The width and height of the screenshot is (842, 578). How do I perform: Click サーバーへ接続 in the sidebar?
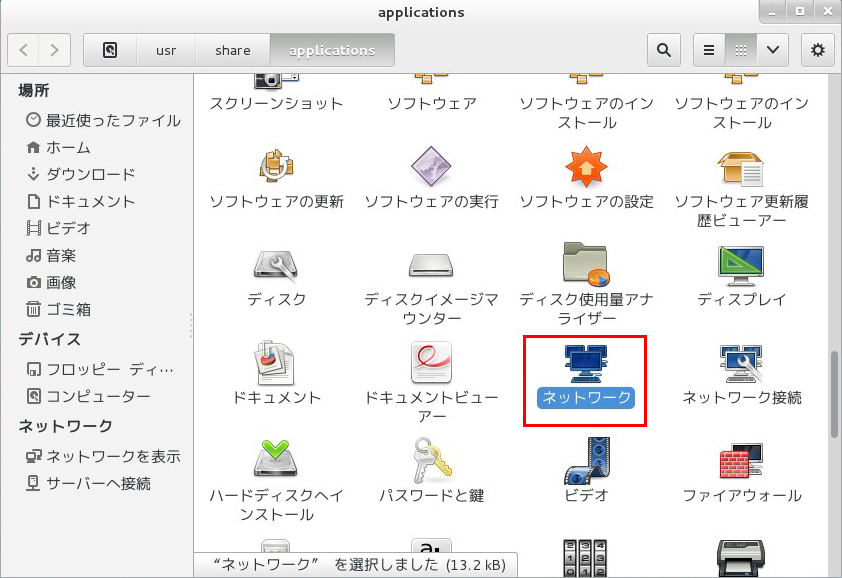(x=98, y=484)
